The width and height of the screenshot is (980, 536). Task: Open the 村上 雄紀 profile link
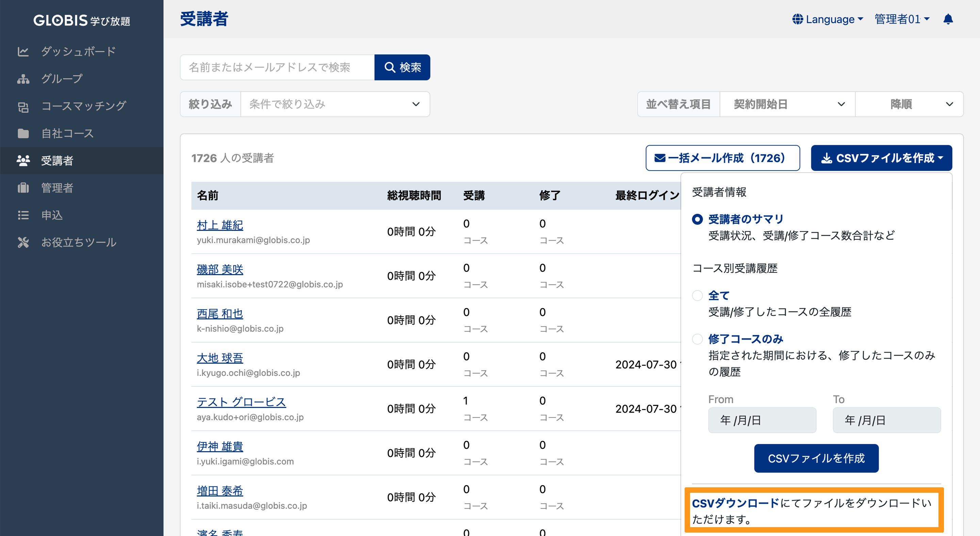(x=219, y=225)
